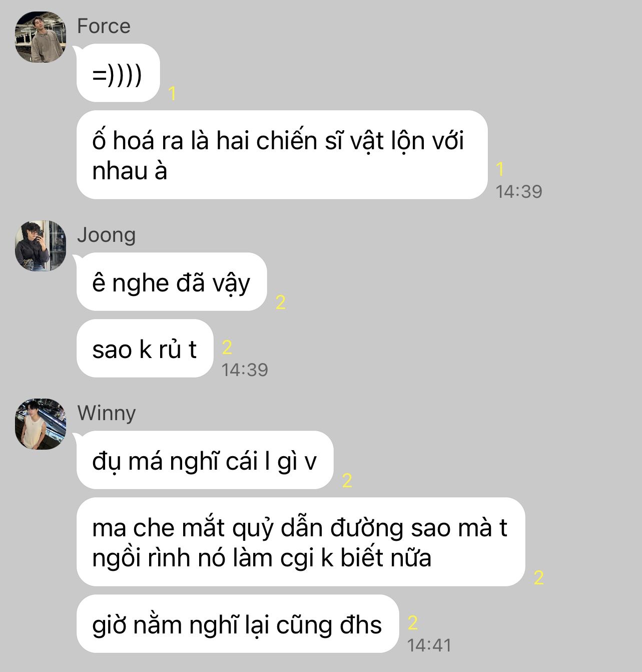Click read count next to "đụ má nghĩ" bubble

347,481
